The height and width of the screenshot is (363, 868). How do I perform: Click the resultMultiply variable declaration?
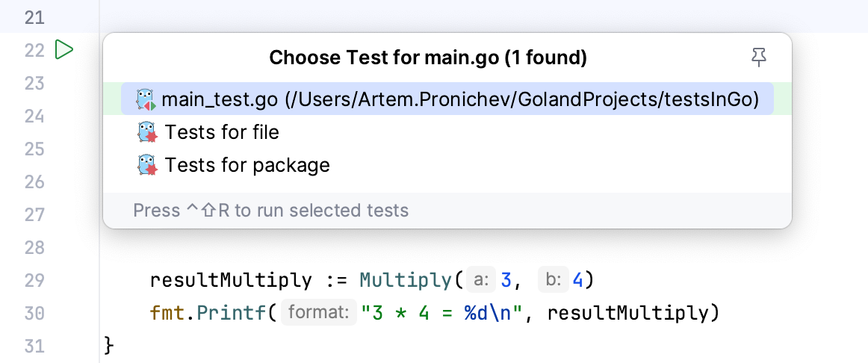231,281
